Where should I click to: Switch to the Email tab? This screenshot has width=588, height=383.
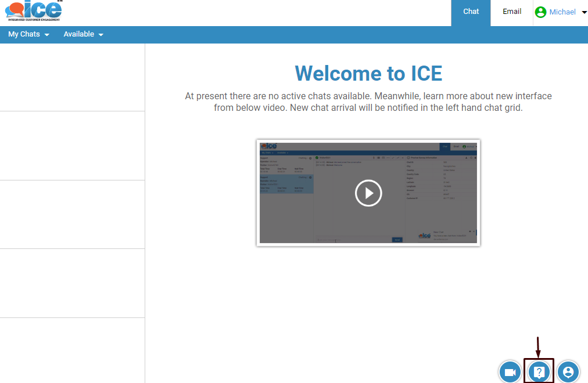(511, 11)
